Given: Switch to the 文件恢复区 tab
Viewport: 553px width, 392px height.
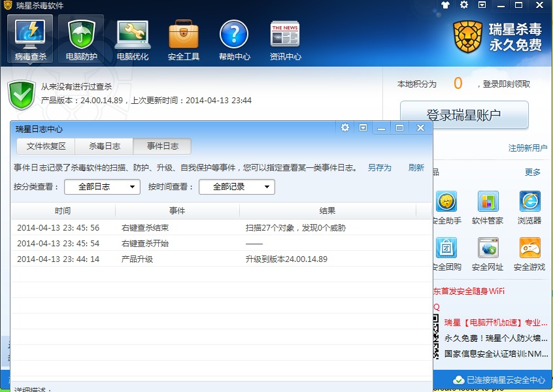Looking at the screenshot, I should 46,146.
